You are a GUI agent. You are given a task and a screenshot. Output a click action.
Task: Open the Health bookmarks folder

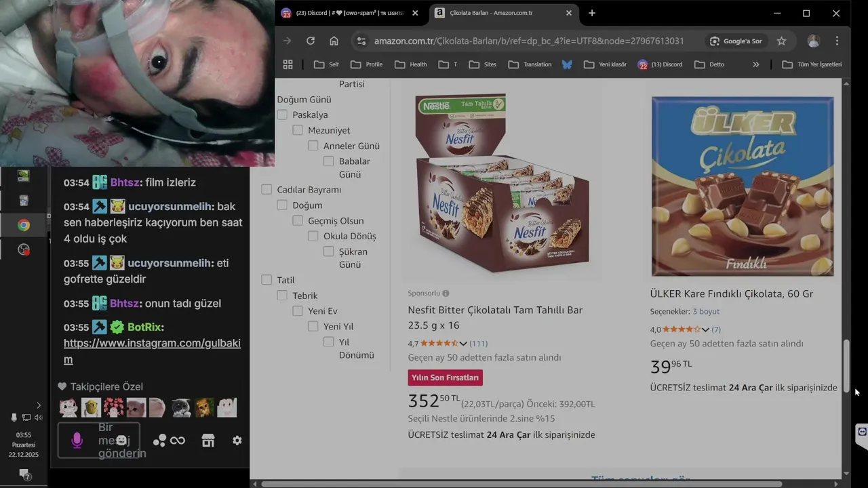point(411,64)
